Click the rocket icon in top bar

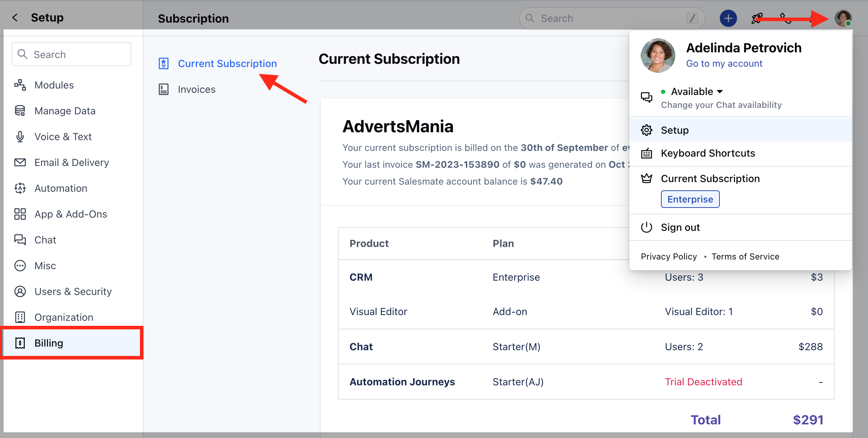756,18
